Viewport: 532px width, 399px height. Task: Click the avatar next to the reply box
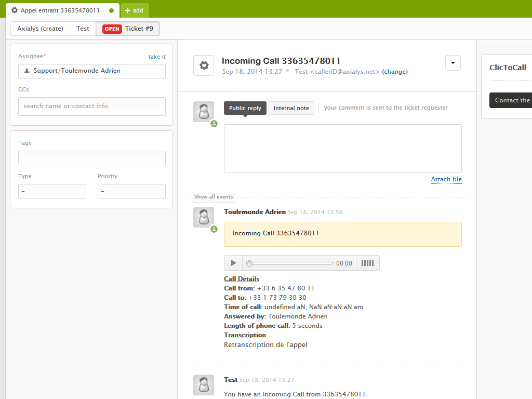[x=204, y=112]
